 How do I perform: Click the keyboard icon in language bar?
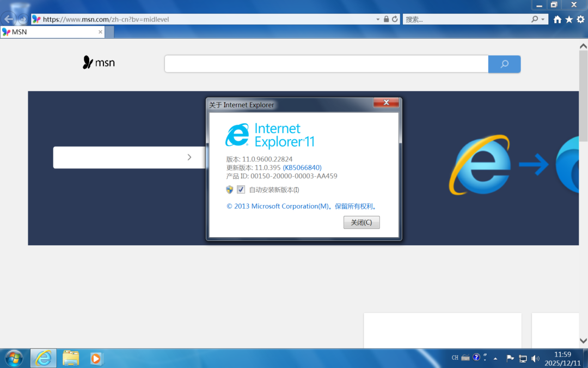[465, 358]
